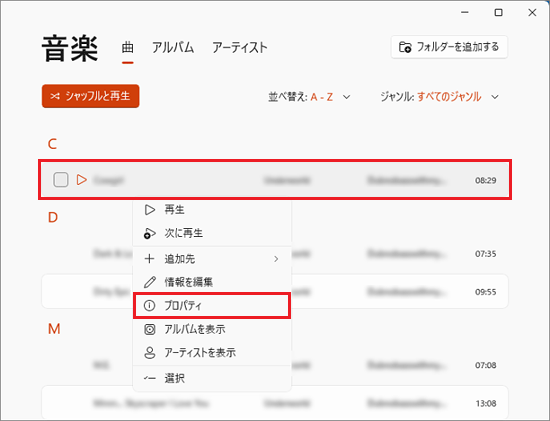Click the person icon beside アーティストを表示
Screen dimensions: 550x421
[150, 353]
